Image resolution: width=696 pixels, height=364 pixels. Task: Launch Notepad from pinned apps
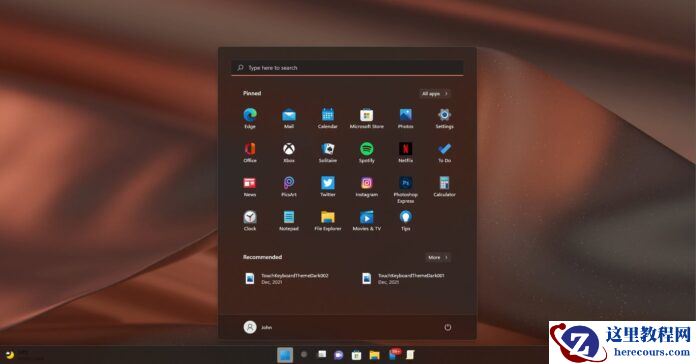pos(289,220)
